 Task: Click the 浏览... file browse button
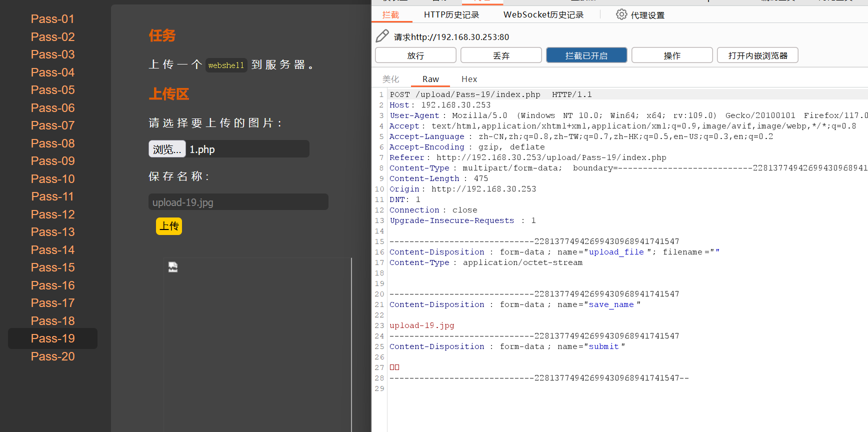click(x=167, y=149)
